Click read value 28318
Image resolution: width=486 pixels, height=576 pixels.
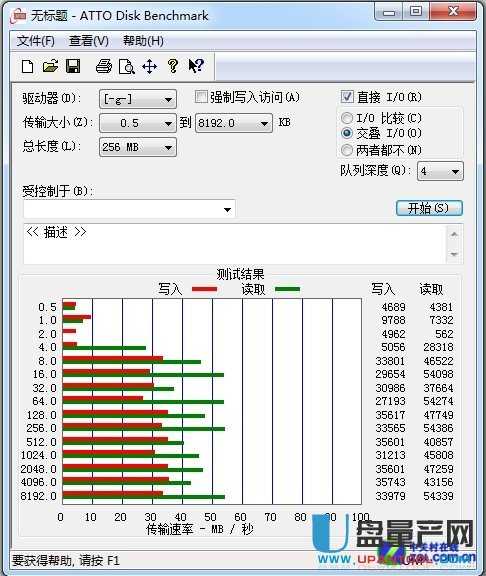point(438,347)
